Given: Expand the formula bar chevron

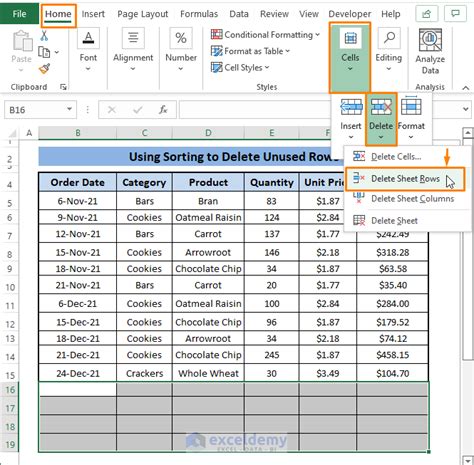Looking at the screenshot, I should click(466, 109).
